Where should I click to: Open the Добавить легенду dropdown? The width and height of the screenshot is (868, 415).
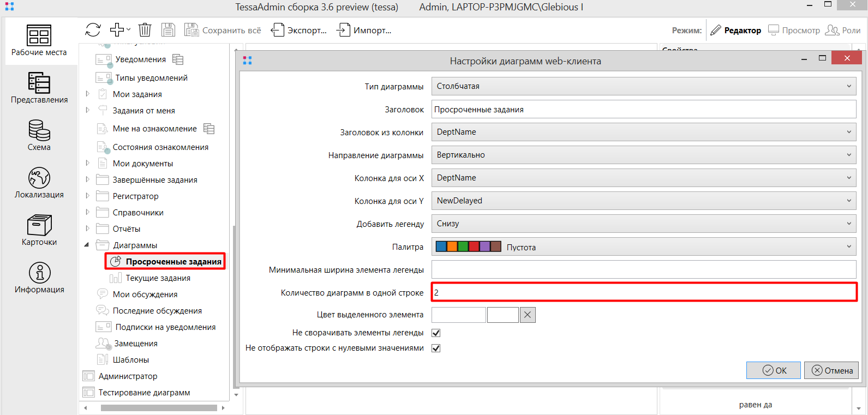[x=643, y=224]
